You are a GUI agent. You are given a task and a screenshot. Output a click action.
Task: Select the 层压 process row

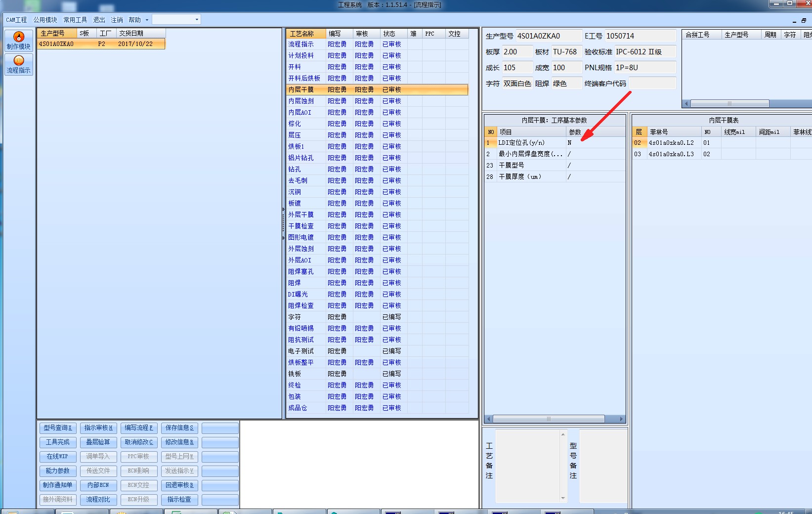pyautogui.click(x=377, y=135)
